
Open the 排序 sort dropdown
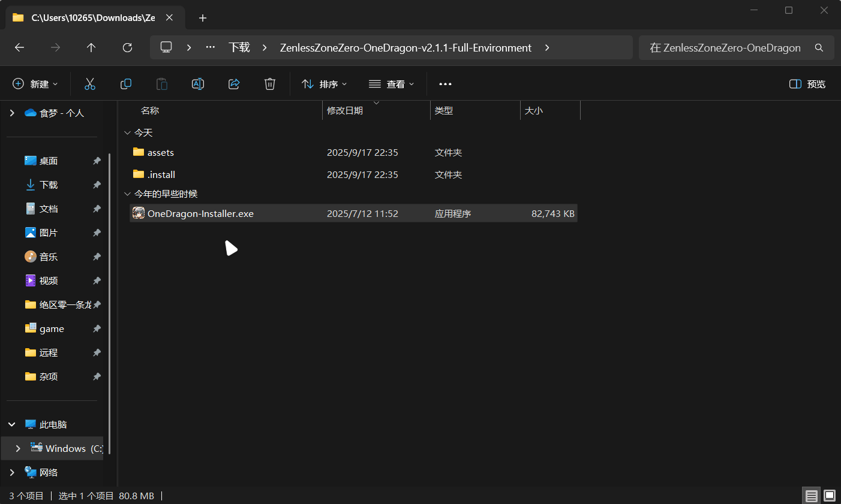pos(325,84)
